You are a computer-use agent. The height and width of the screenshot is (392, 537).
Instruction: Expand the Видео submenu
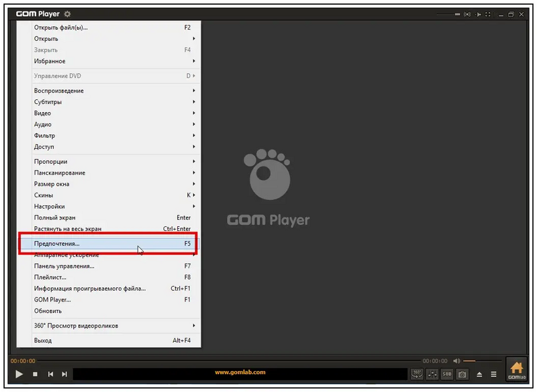point(109,113)
